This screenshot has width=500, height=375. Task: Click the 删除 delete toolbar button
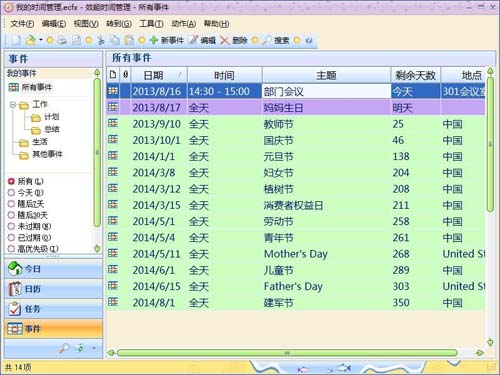234,40
